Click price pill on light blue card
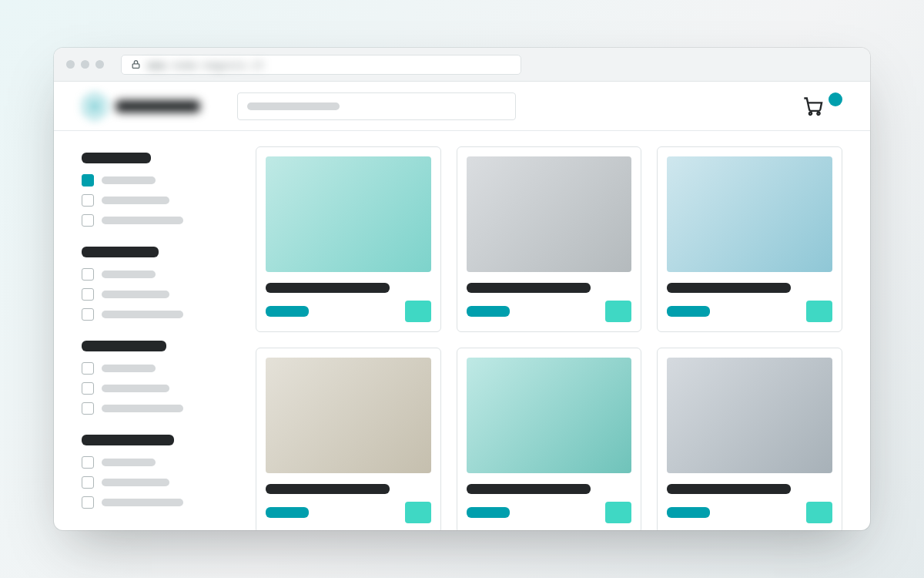The width and height of the screenshot is (924, 578). tap(688, 311)
